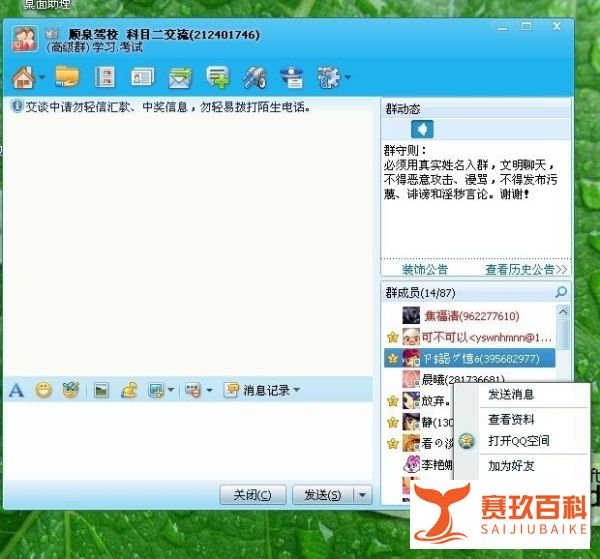Viewport: 600px width, 559px height.
Task: Click the member list scroll up arrow
Action: tap(563, 312)
